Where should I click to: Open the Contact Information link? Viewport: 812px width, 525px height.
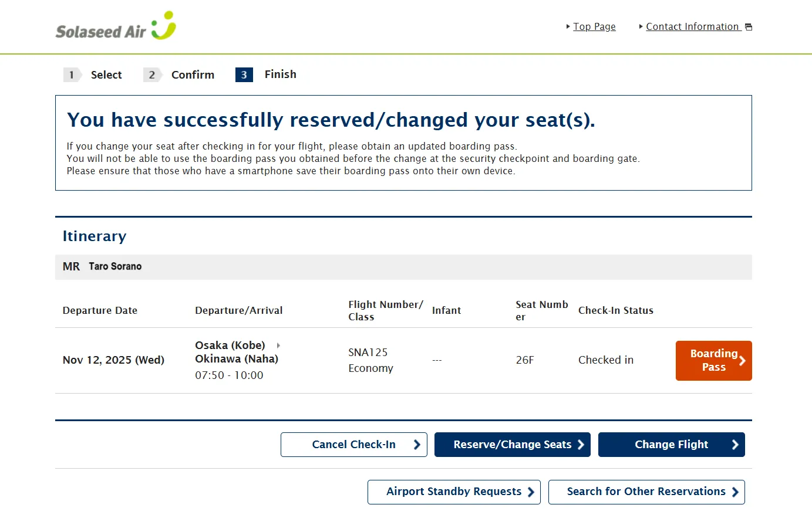tap(692, 26)
